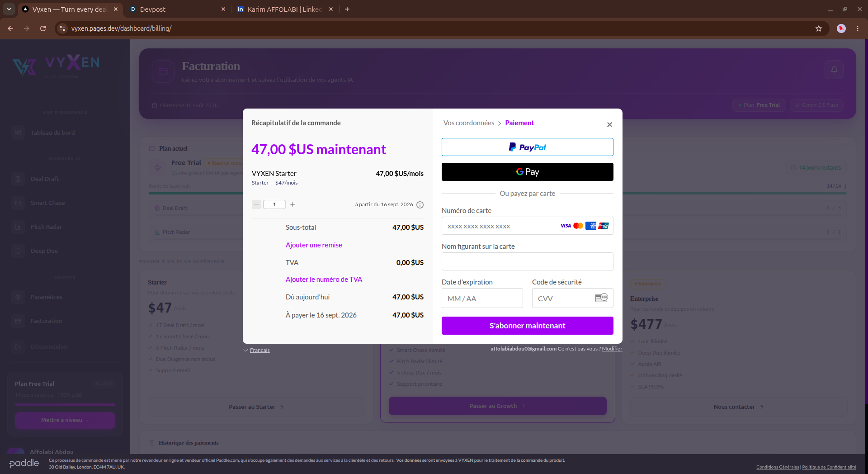Click the Passer au Starter button
868x474 pixels.
click(256, 407)
